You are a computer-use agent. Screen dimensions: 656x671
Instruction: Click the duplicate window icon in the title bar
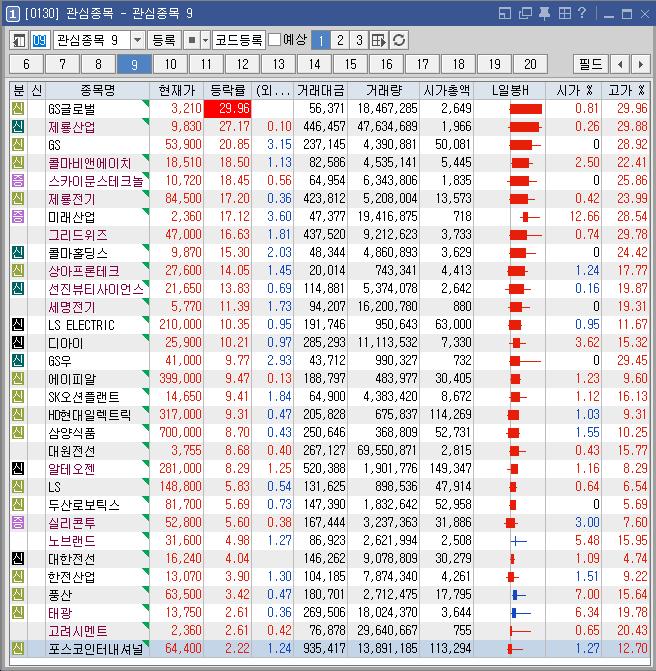click(525, 13)
